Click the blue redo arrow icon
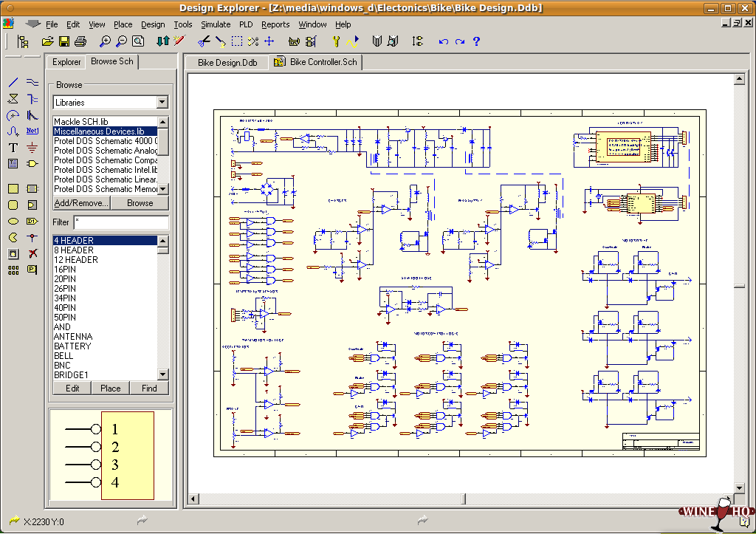 [460, 41]
